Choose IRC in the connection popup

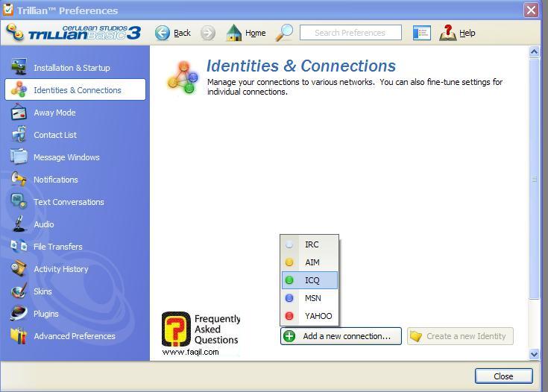[x=310, y=244]
